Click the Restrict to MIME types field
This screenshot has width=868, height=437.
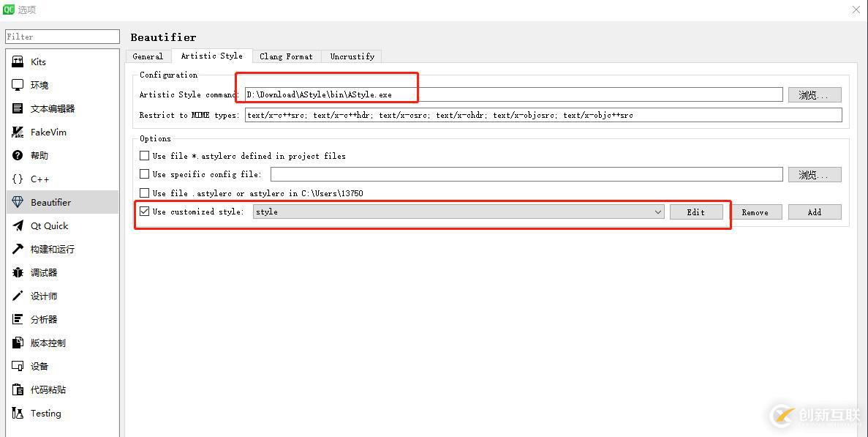point(543,115)
